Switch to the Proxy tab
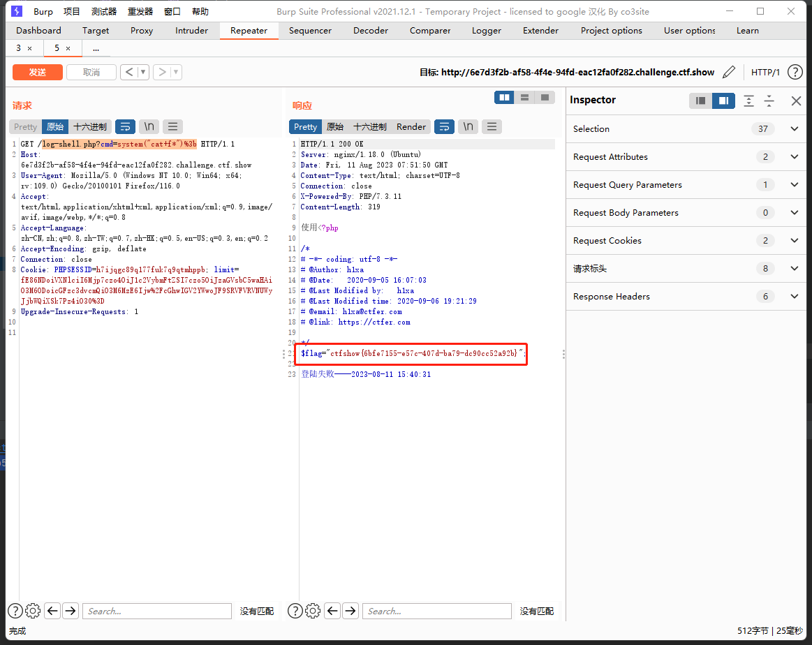 click(x=141, y=31)
